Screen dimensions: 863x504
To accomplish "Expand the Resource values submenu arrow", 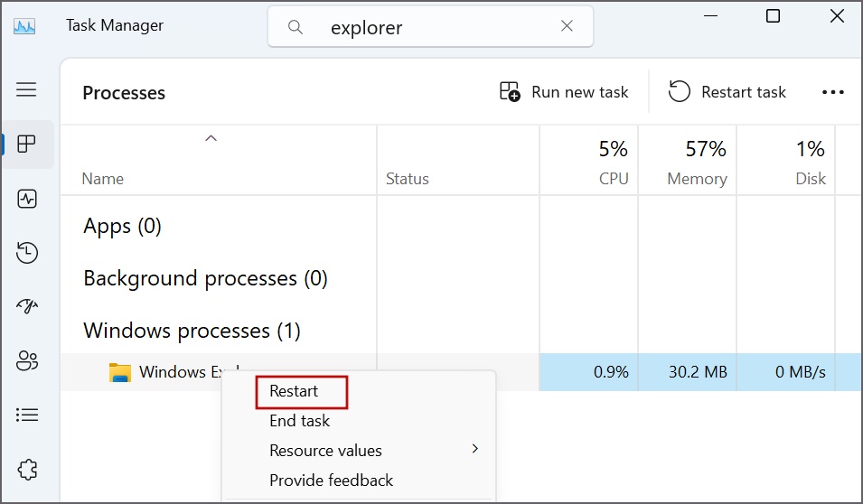I will point(475,449).
